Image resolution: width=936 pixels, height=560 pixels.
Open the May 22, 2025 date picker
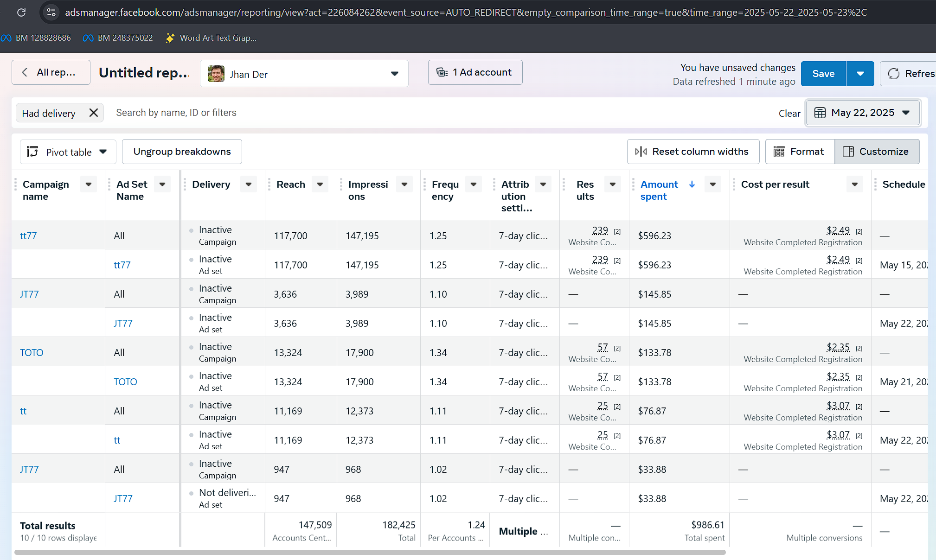(862, 113)
